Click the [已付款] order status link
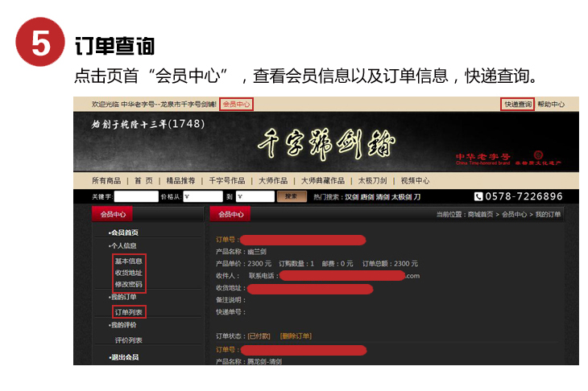This screenshot has height=391, width=588. coord(259,336)
